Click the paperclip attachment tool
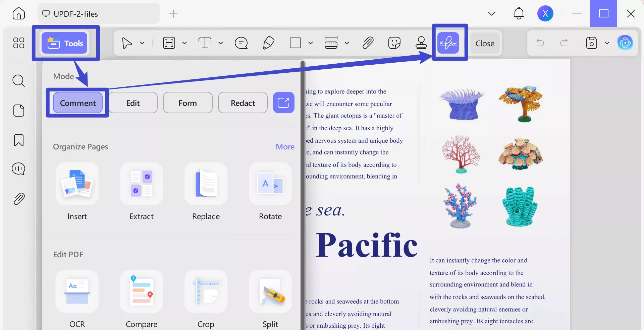Screen dimensions: 644x330 pos(368,43)
